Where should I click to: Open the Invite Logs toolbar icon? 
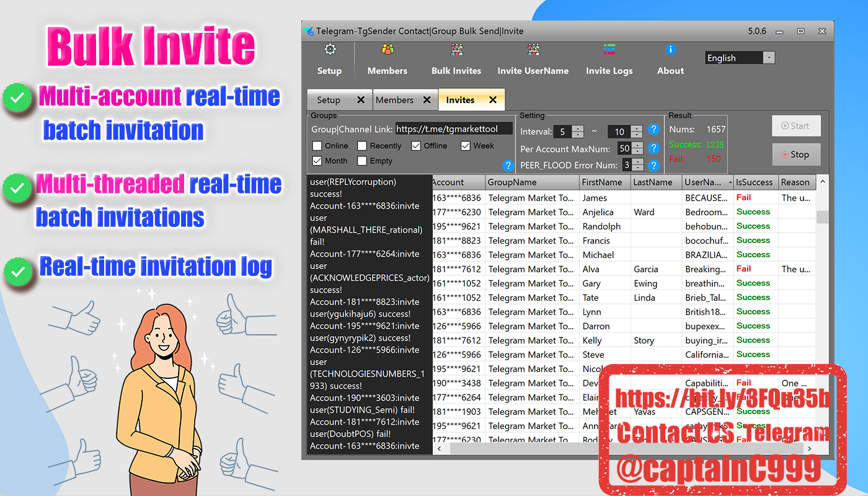(609, 50)
